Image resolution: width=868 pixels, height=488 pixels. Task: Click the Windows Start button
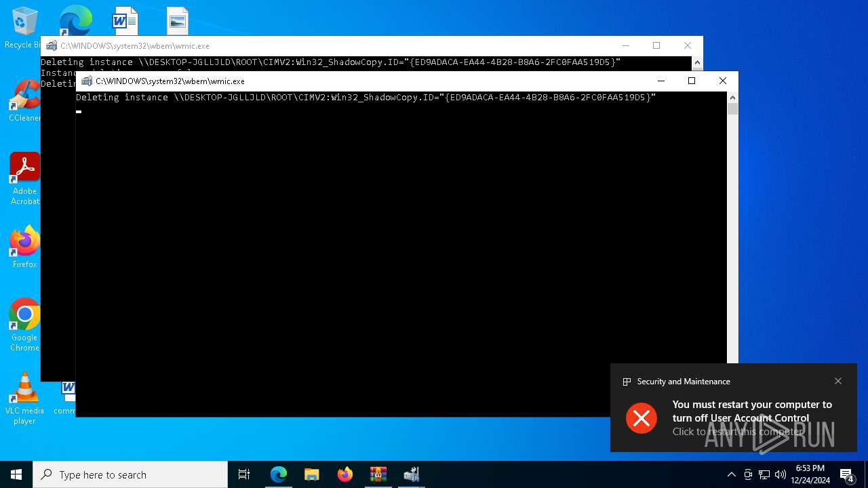click(x=16, y=474)
